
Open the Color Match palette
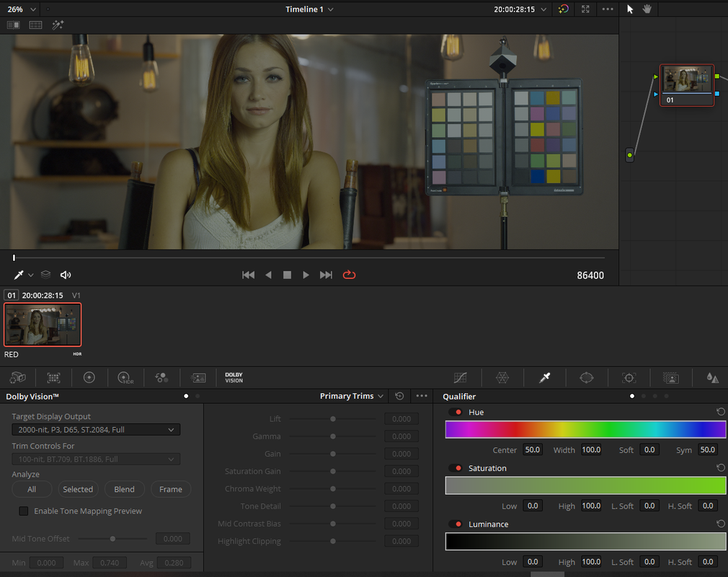(53, 378)
